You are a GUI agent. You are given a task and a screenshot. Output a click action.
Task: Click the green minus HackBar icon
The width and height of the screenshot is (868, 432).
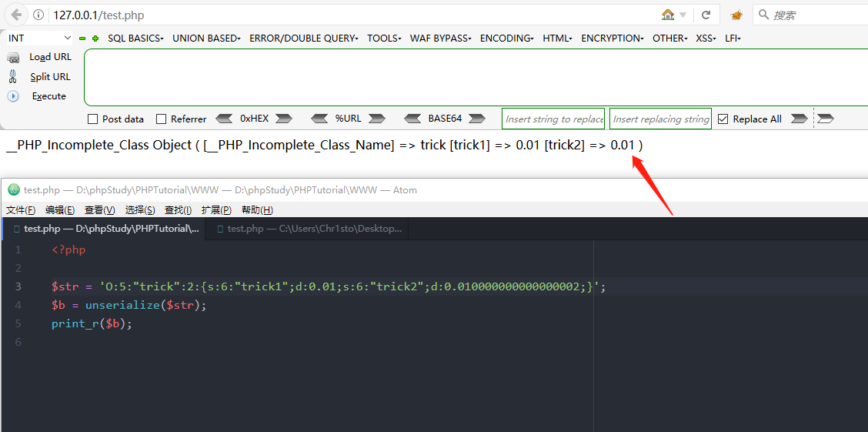[x=82, y=39]
